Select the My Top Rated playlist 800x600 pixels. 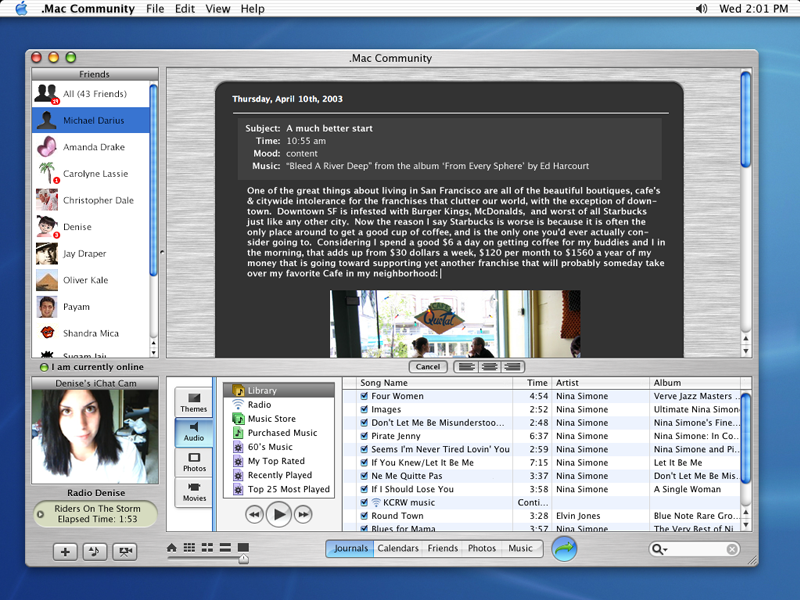point(279,461)
